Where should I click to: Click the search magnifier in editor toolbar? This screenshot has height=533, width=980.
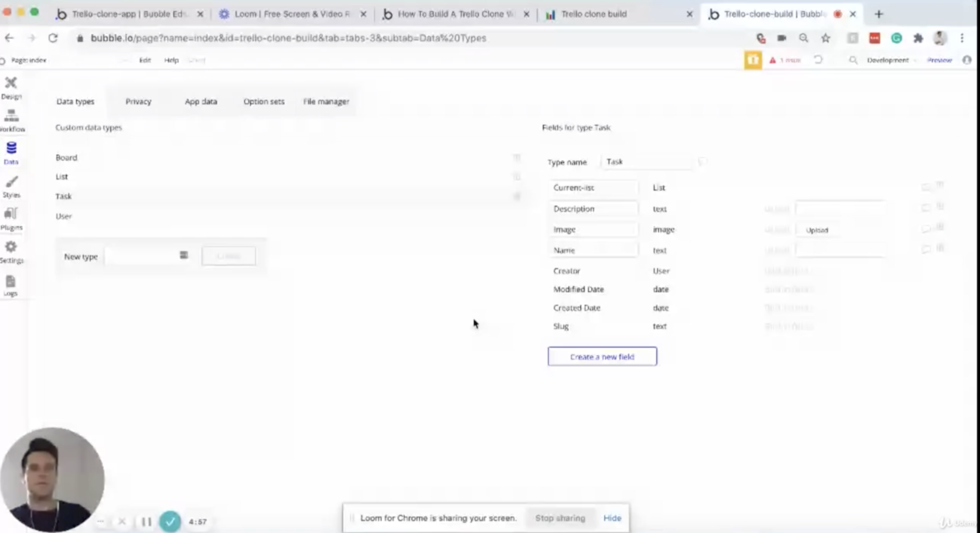coord(853,60)
